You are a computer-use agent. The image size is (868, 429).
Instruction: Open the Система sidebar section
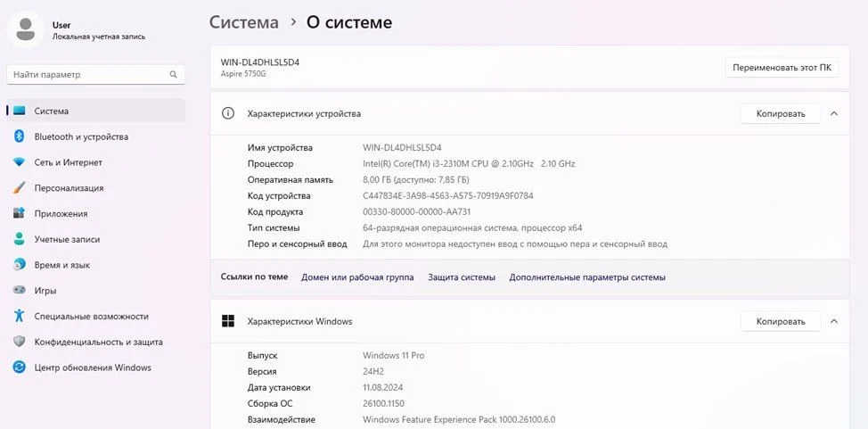click(x=95, y=111)
